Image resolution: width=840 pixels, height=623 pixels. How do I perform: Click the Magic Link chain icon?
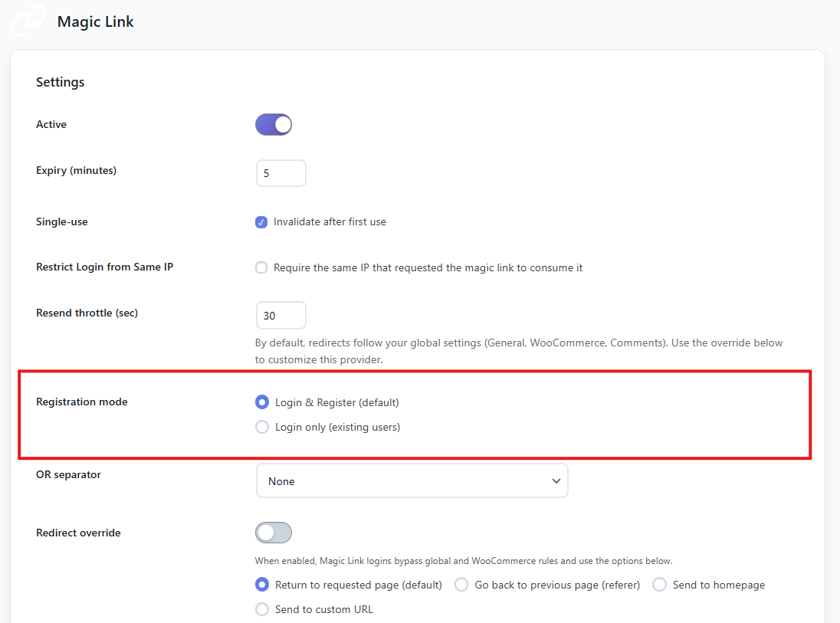click(x=28, y=20)
